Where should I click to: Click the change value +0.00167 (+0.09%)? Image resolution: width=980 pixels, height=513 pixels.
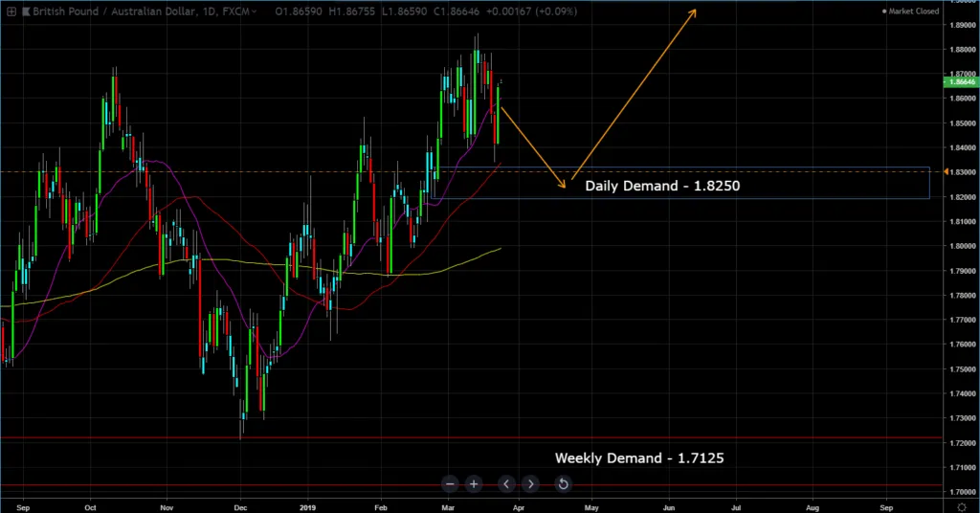(x=531, y=11)
